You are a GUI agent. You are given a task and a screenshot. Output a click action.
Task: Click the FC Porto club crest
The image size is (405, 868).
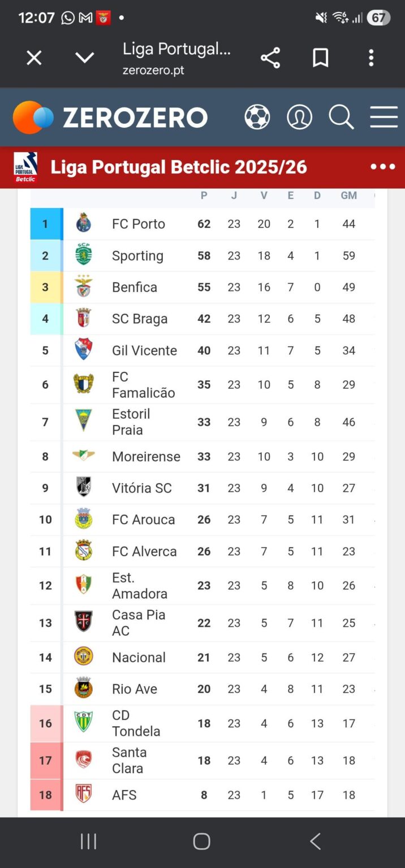(83, 224)
